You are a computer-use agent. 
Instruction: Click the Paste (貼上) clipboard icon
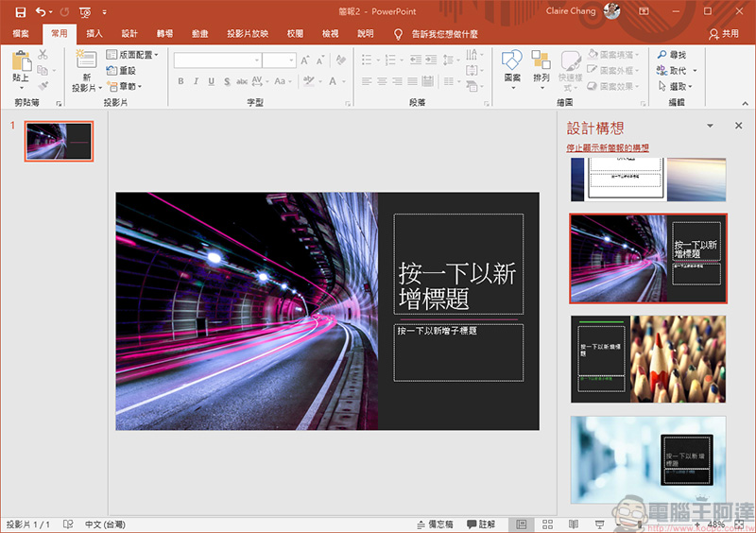click(x=20, y=62)
